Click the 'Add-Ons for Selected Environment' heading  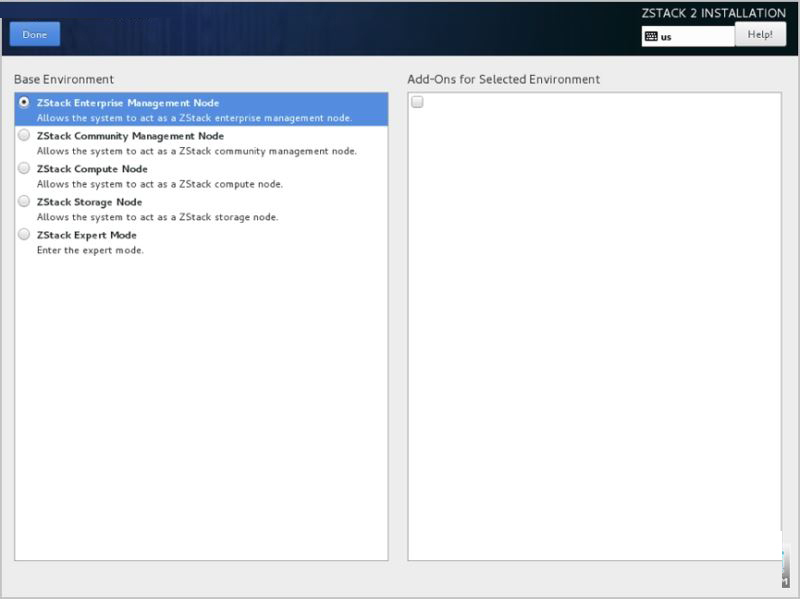point(504,80)
